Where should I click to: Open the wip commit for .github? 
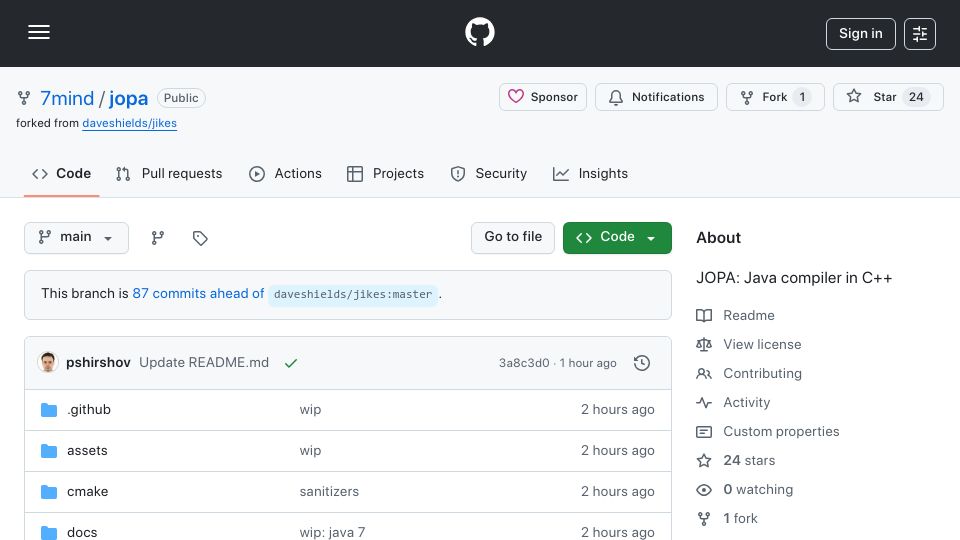pyautogui.click(x=310, y=410)
